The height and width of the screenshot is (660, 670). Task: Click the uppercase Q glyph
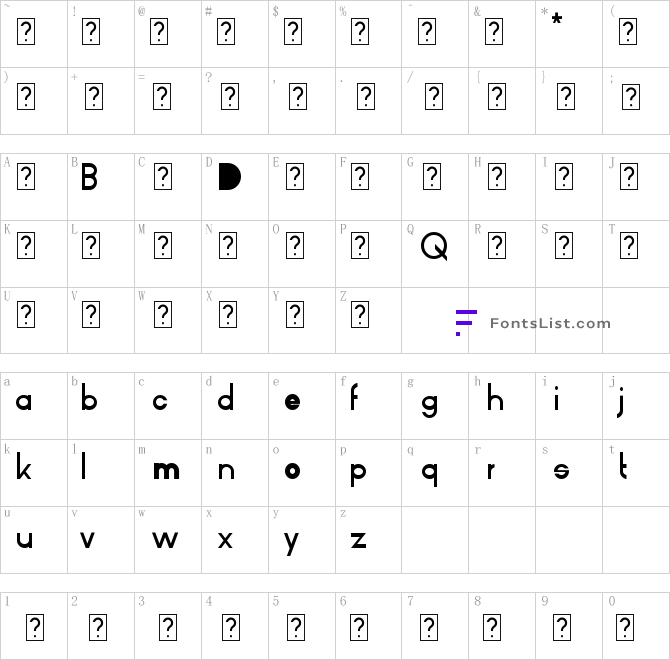point(433,245)
